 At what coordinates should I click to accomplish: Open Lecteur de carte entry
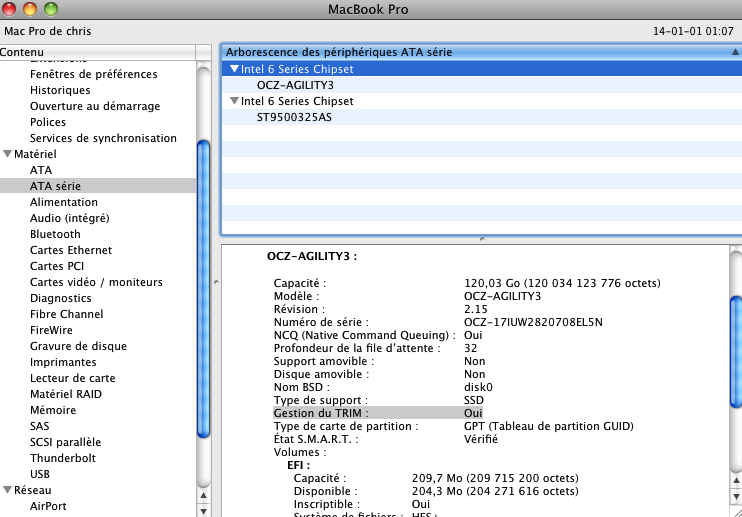pos(72,379)
